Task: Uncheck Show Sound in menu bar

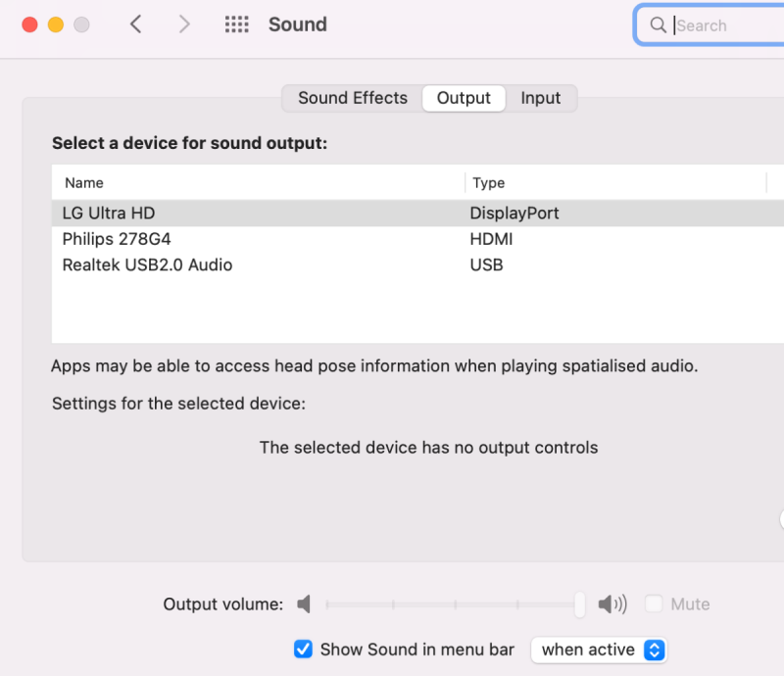Action: point(304,650)
